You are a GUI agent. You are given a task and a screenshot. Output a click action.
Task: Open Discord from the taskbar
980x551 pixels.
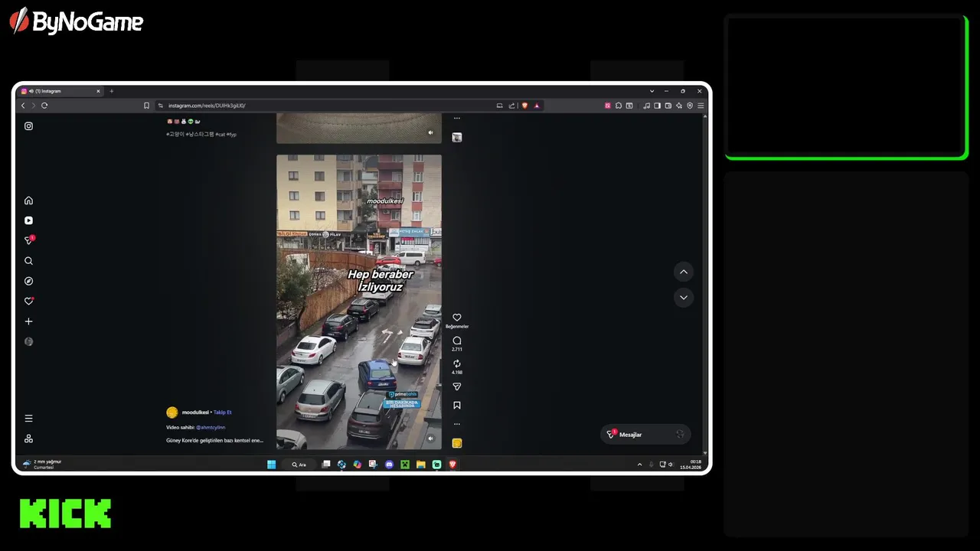tap(389, 465)
